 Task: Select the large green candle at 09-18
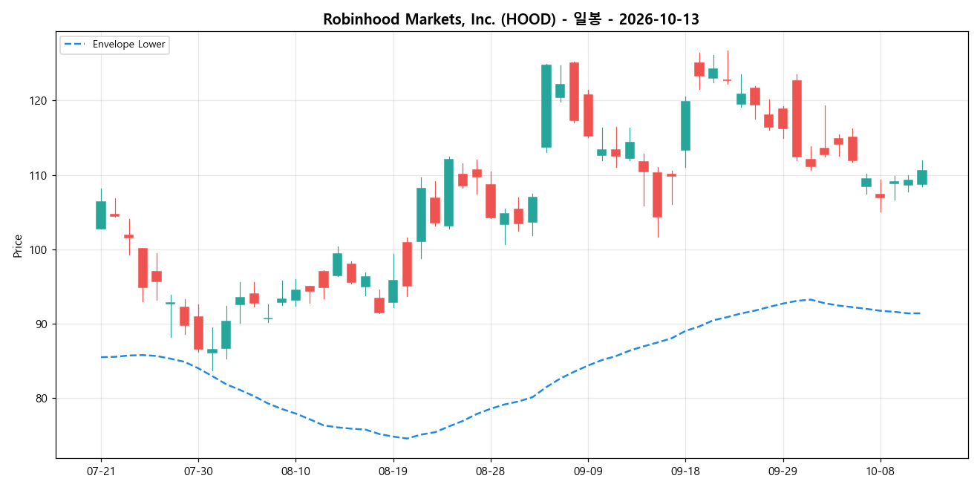(685, 125)
